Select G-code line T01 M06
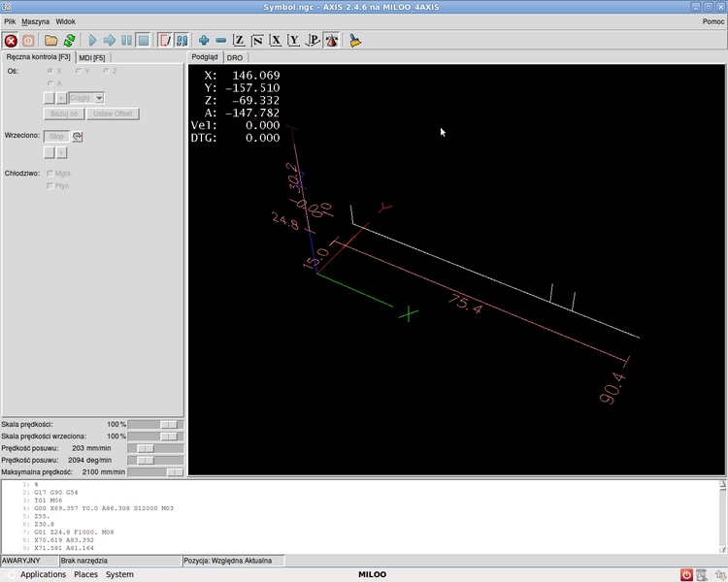This screenshot has width=728, height=582. tap(48, 501)
